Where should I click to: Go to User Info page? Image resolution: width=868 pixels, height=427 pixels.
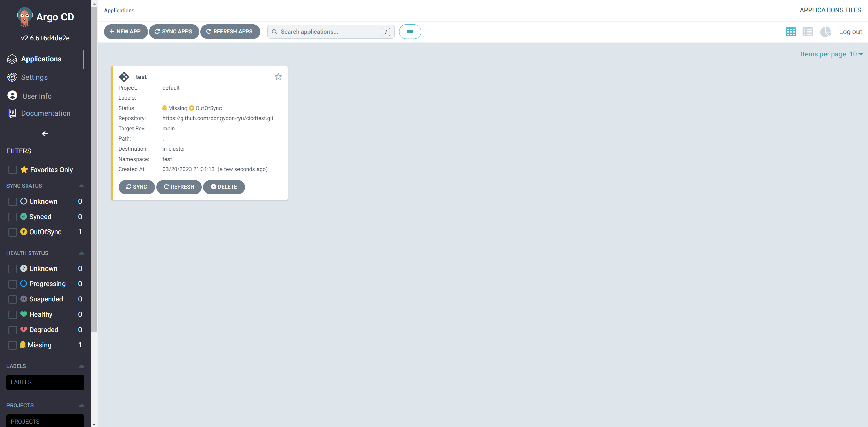(37, 96)
